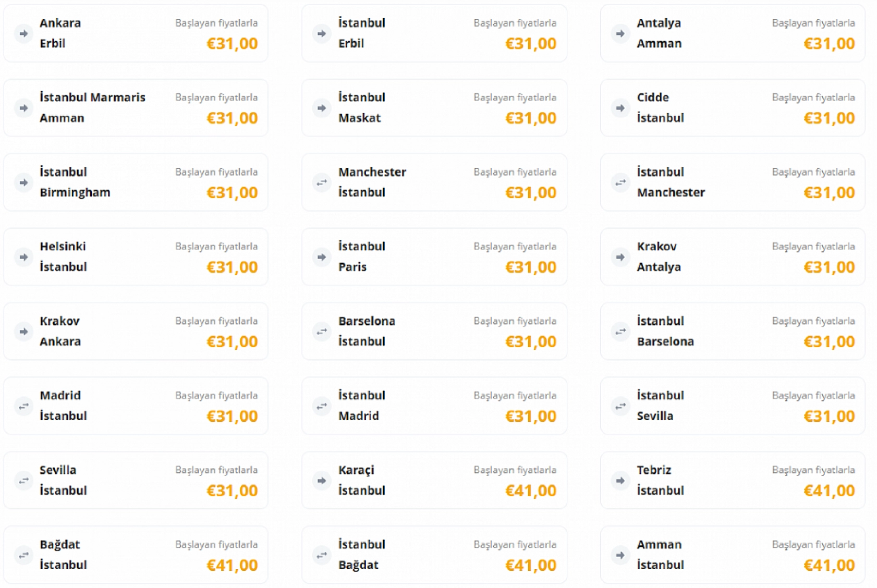Image resolution: width=877 pixels, height=588 pixels.
Task: Click the round-trip arrows icon for Manchester–İstanbul
Action: pyautogui.click(x=322, y=182)
